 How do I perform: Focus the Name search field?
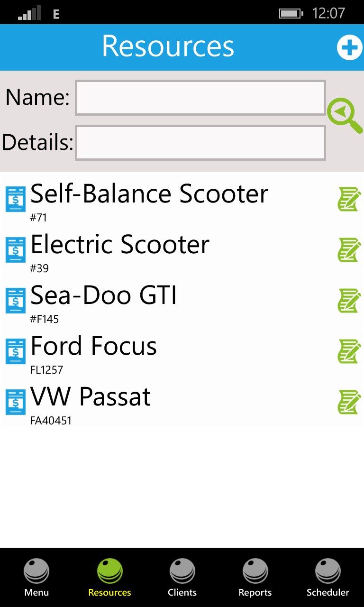click(200, 98)
